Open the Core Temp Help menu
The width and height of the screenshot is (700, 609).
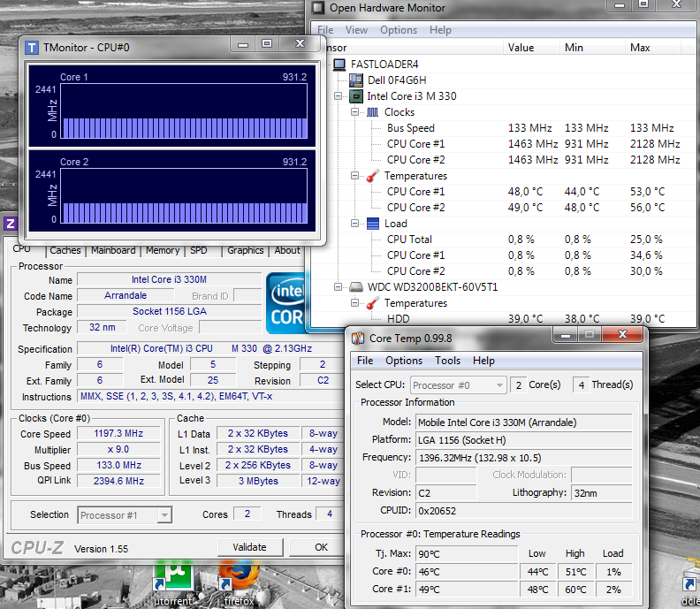(483, 361)
